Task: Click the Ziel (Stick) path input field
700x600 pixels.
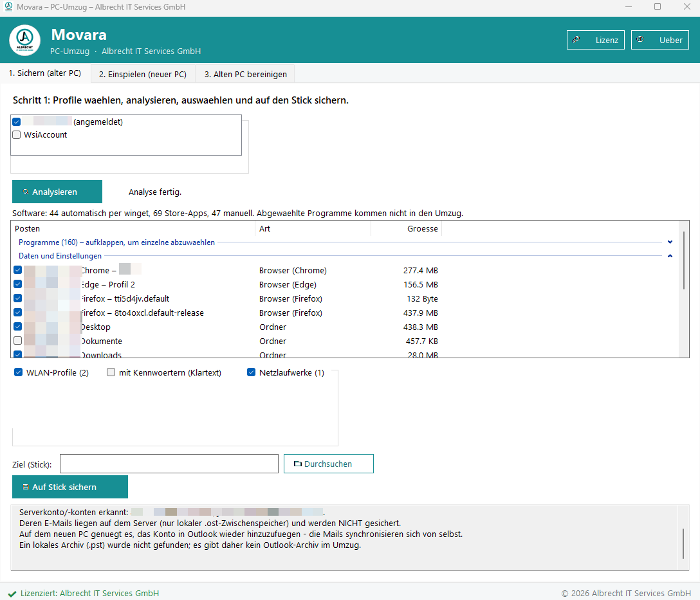Action: click(169, 464)
